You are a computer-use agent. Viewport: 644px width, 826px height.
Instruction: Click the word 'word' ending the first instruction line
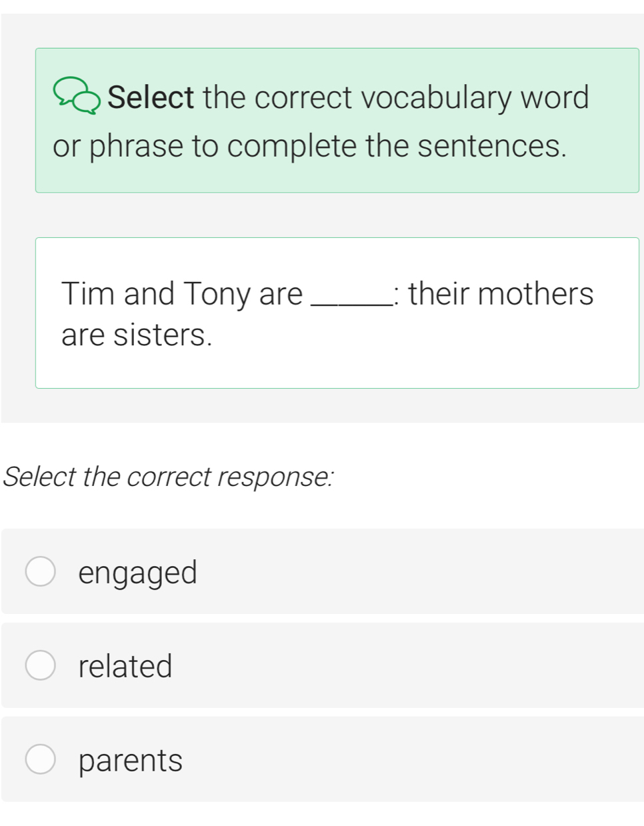pyautogui.click(x=555, y=97)
